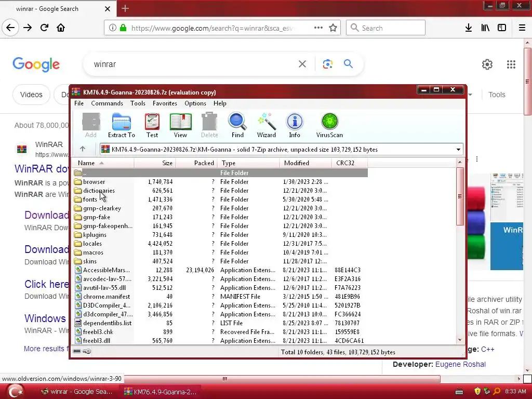The image size is (532, 399).
Task: Select the dictionaries folder
Action: point(220,191)
